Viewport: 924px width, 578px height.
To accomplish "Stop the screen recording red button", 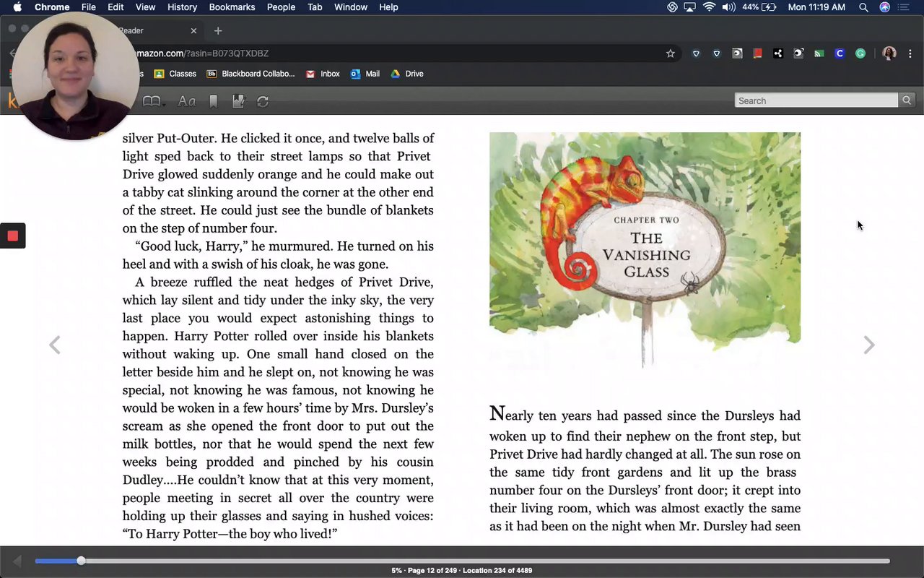I will click(x=12, y=236).
